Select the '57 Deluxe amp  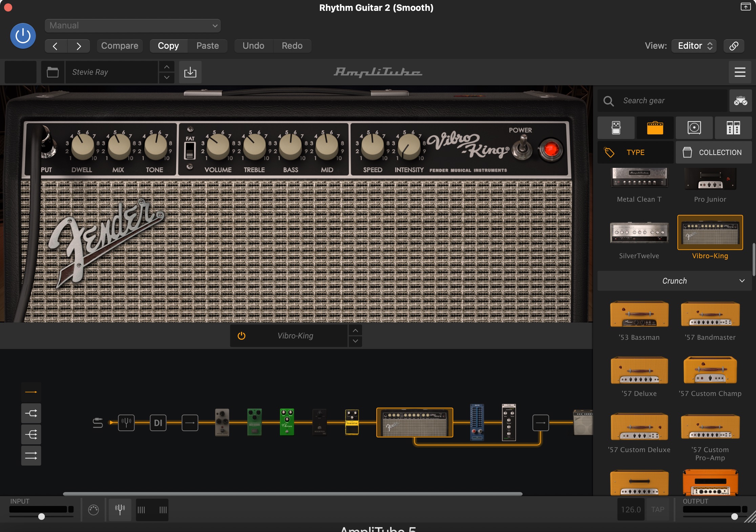[x=639, y=377]
